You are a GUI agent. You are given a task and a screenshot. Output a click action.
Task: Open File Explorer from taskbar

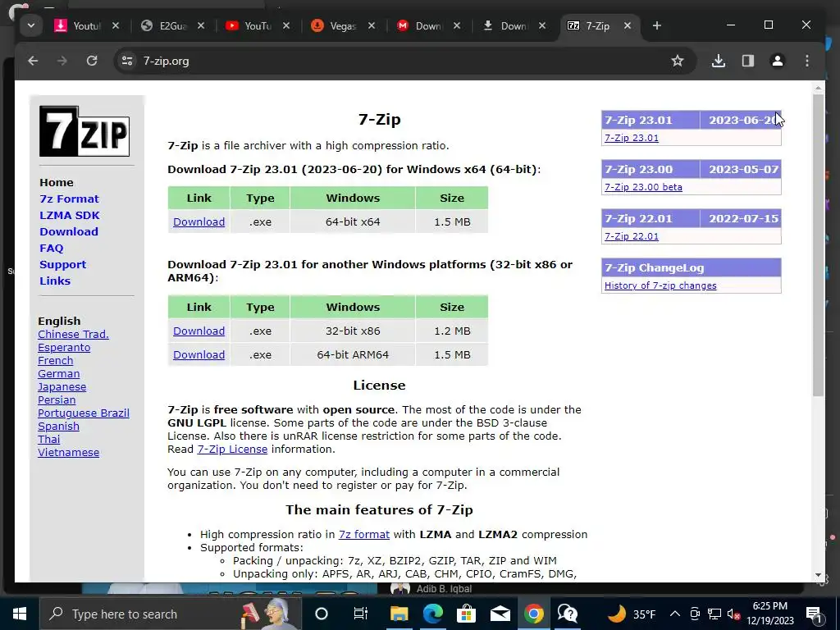click(399, 614)
